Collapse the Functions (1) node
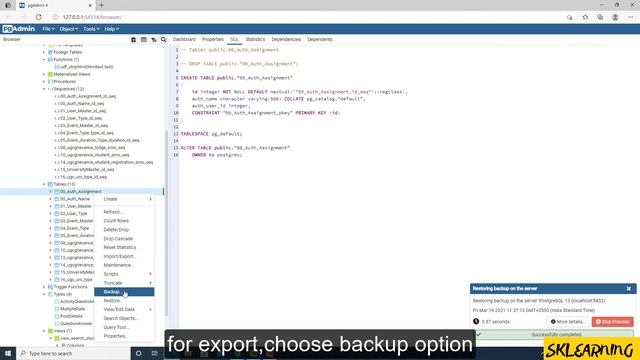This screenshot has height=360, width=640. [x=44, y=60]
